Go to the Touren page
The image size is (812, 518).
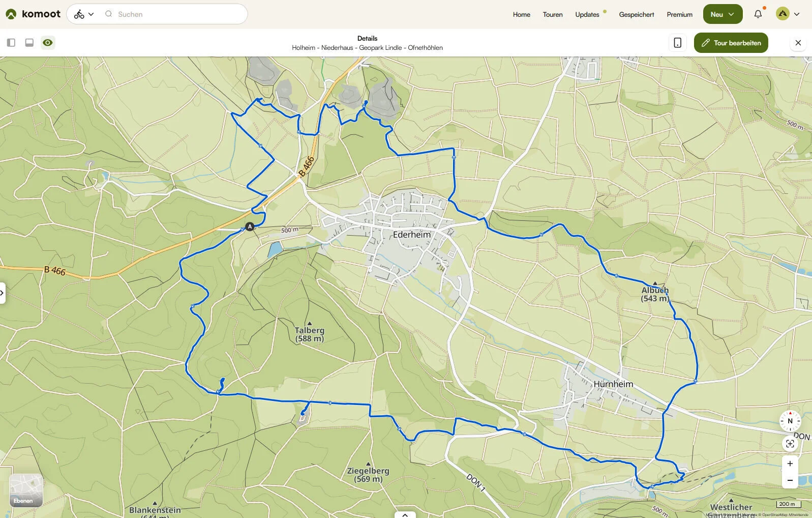[552, 14]
